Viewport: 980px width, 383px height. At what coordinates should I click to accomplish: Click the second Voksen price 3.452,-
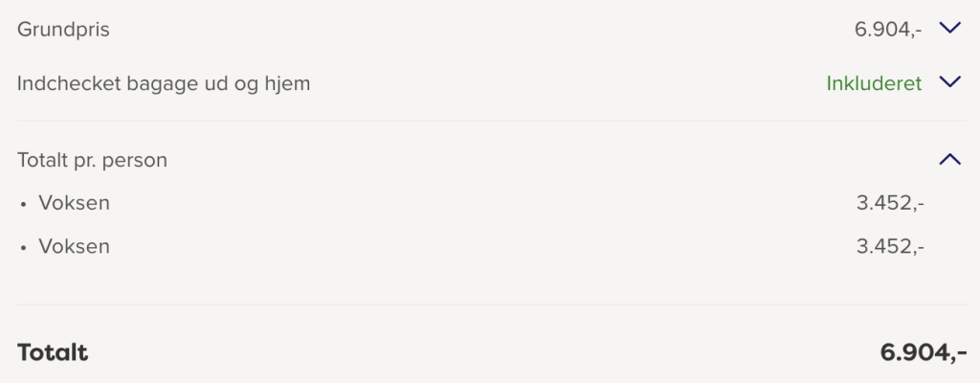click(890, 247)
